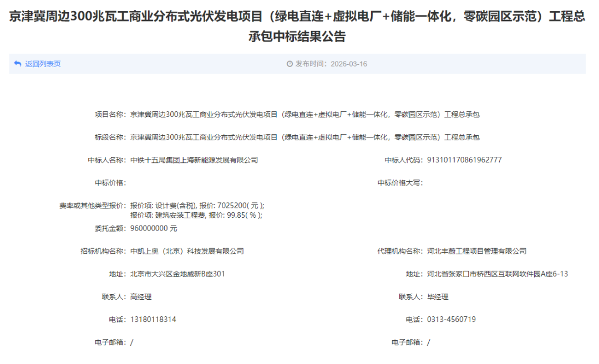Click the 建筑安装工程费 quote line

click(196, 215)
